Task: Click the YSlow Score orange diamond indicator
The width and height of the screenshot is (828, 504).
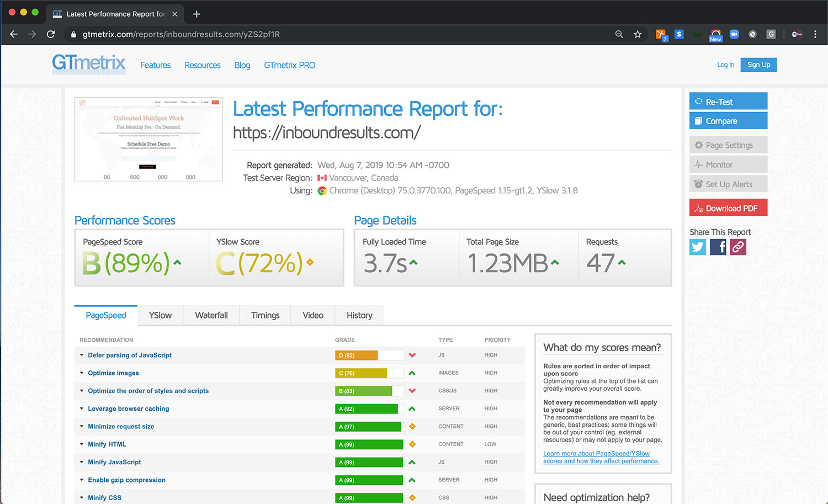Action: pyautogui.click(x=310, y=262)
